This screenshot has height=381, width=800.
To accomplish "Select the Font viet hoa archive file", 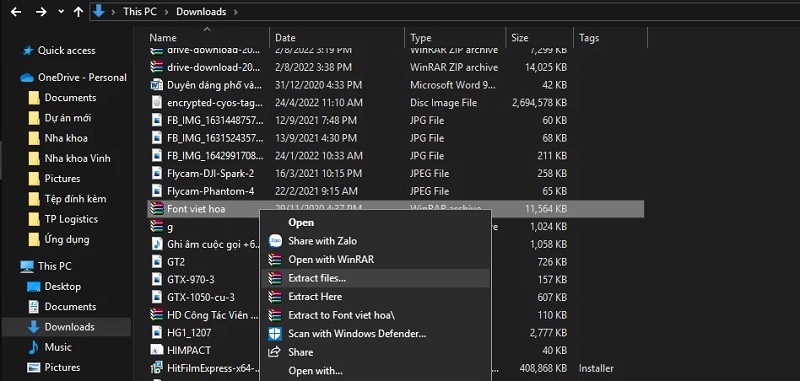I will [196, 209].
